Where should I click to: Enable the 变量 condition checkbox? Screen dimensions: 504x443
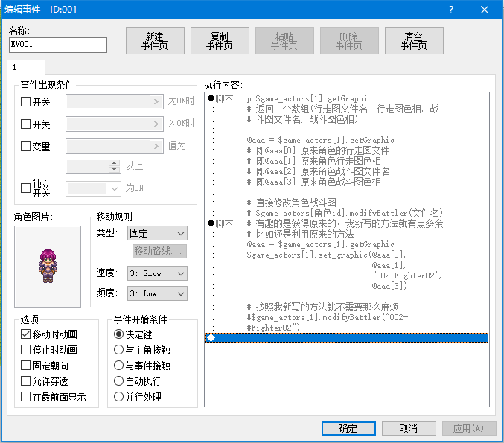[x=25, y=146]
